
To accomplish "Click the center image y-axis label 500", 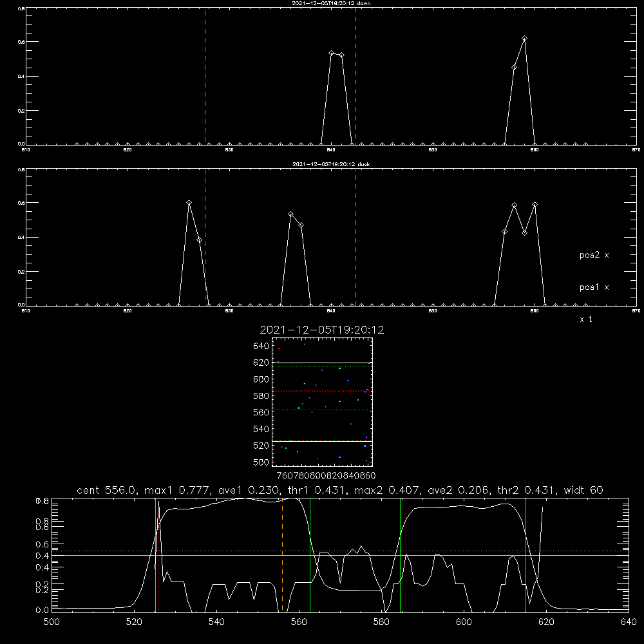I will (261, 462).
